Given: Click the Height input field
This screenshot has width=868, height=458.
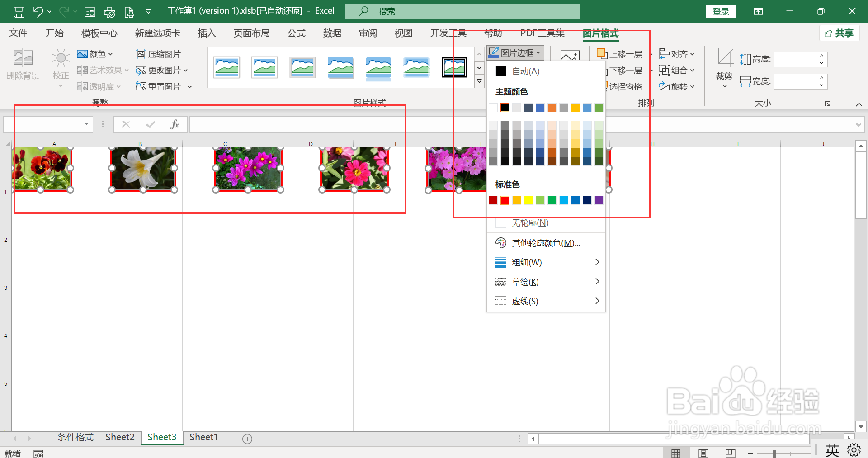Looking at the screenshot, I should point(796,59).
